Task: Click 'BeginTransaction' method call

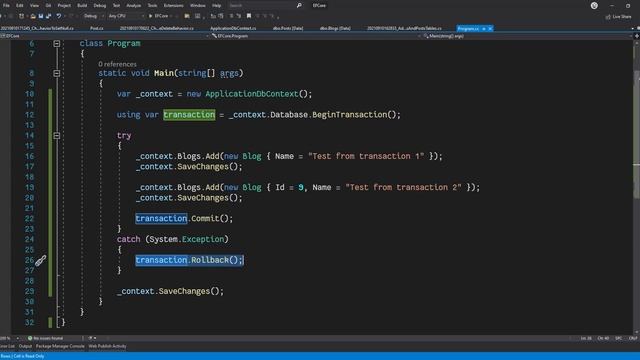Action: 349,115
